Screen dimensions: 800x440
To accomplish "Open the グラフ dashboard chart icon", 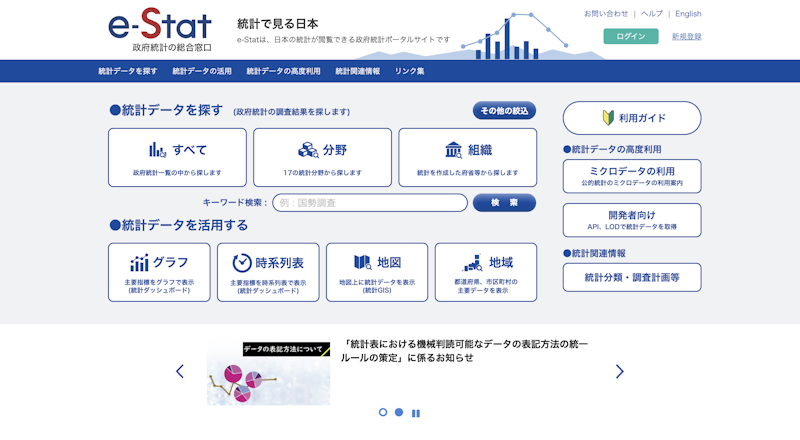I will click(x=139, y=263).
